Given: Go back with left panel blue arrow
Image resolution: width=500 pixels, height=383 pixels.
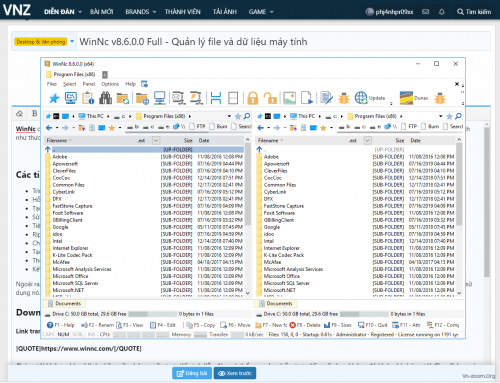Looking at the screenshot, I should coord(49,128).
